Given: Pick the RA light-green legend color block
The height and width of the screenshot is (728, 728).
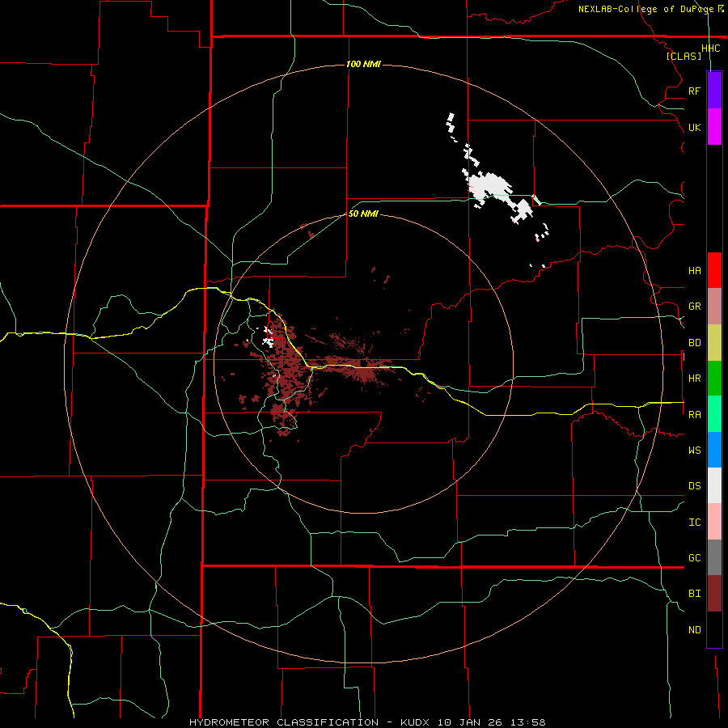Looking at the screenshot, I should 714,414.
